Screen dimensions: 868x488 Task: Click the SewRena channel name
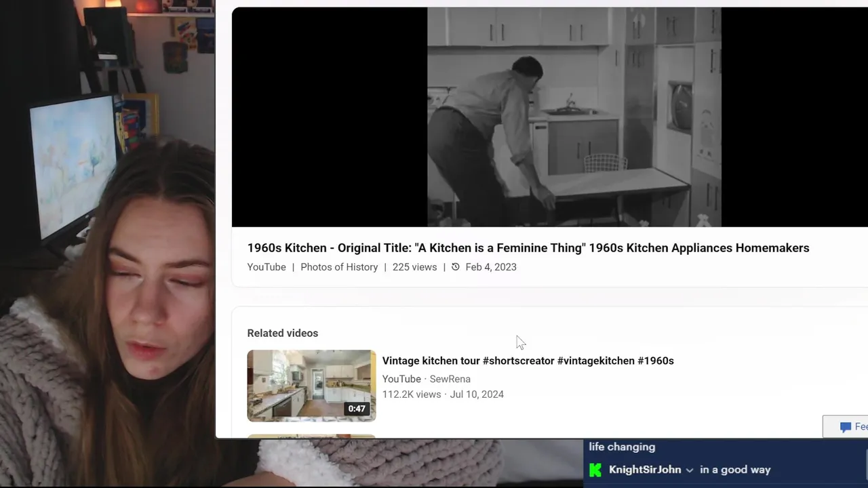click(450, 379)
